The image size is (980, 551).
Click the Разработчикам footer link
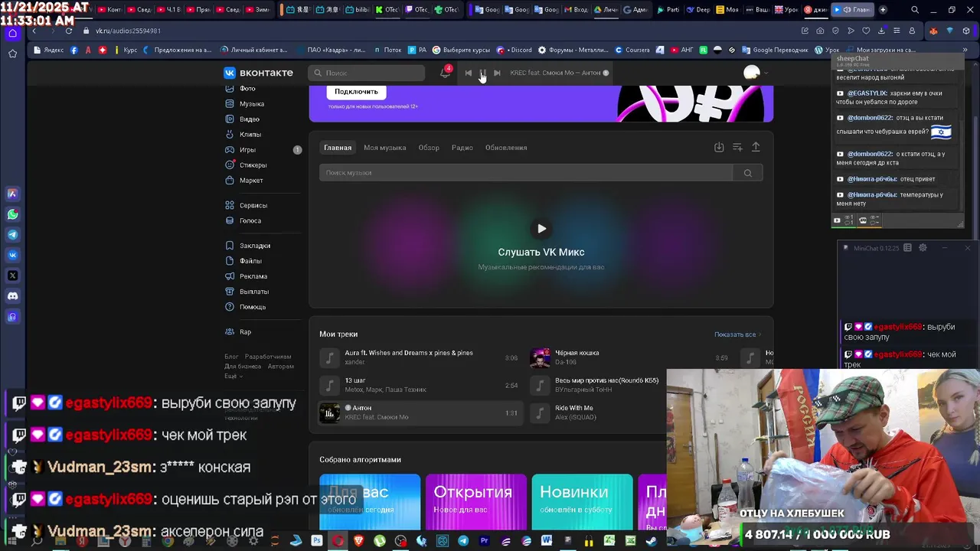268,357
